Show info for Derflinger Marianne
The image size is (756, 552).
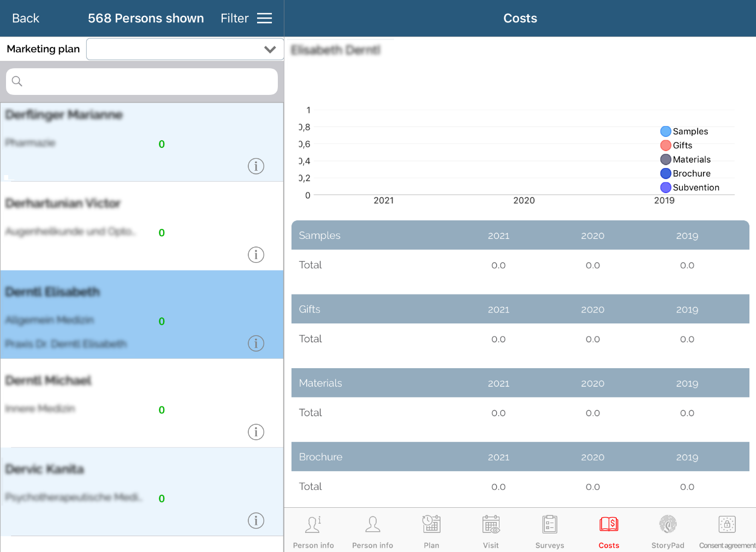(x=256, y=166)
